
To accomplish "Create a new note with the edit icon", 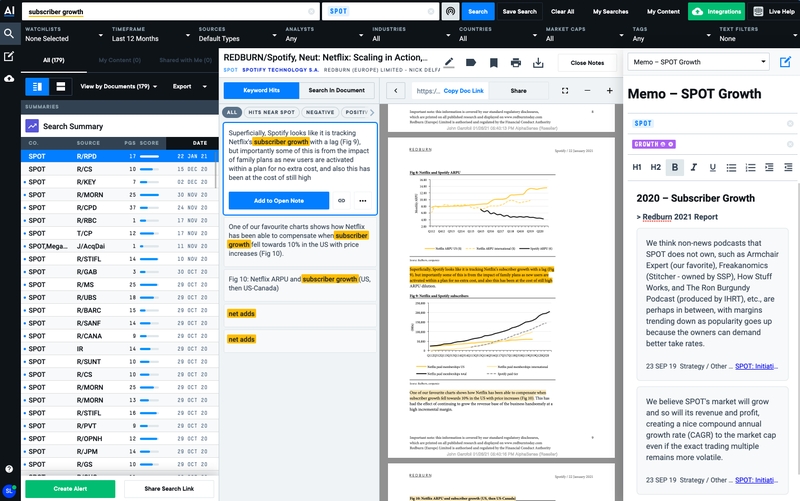I will coord(785,62).
